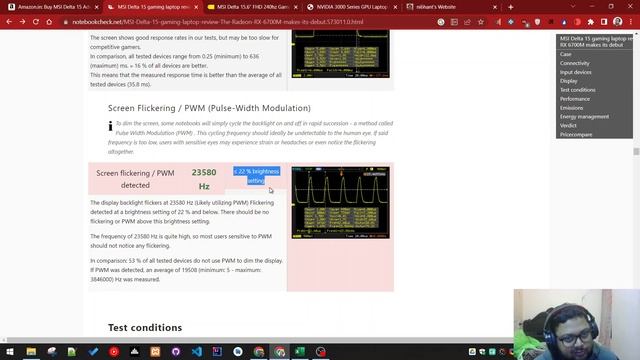This screenshot has width=640, height=360.
Task: Jump to the Test conditions section
Action: (578, 90)
